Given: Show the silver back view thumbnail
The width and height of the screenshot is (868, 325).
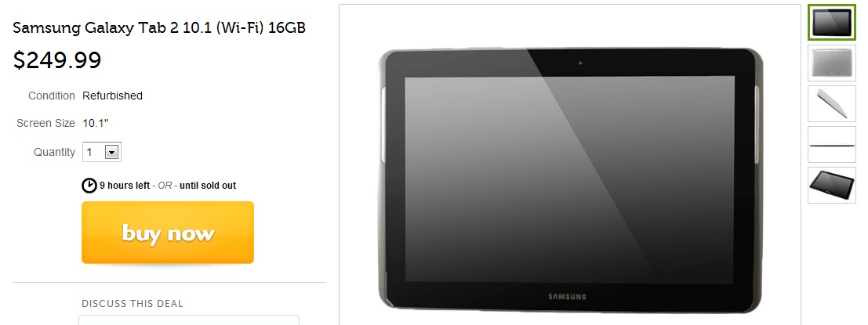Looking at the screenshot, I should 831,63.
